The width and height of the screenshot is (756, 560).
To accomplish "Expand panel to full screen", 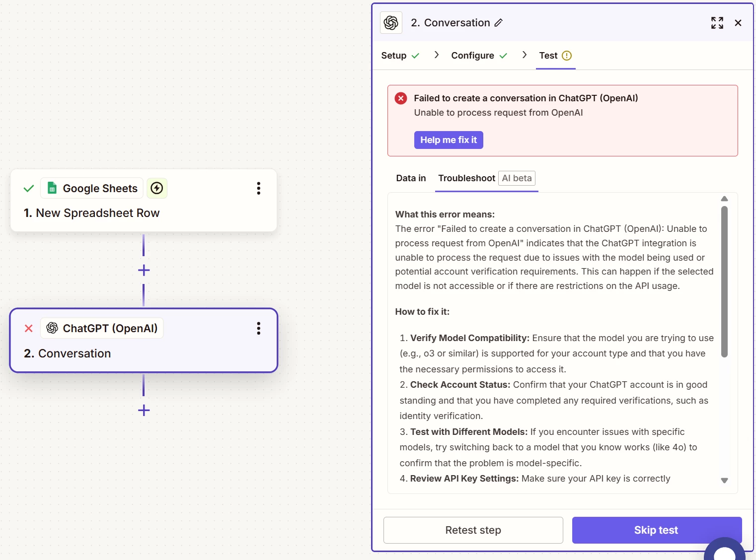I will [x=717, y=23].
